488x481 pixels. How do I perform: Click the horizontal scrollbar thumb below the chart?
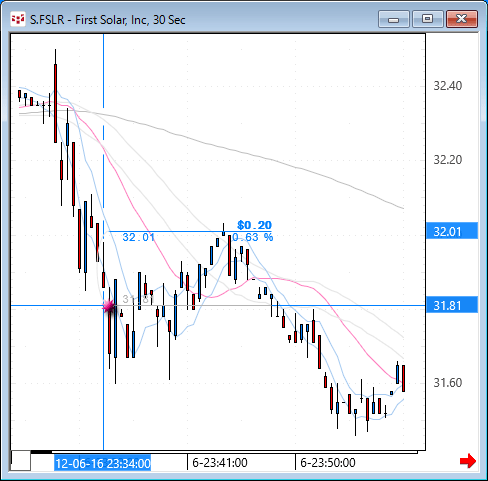[x=41, y=452]
